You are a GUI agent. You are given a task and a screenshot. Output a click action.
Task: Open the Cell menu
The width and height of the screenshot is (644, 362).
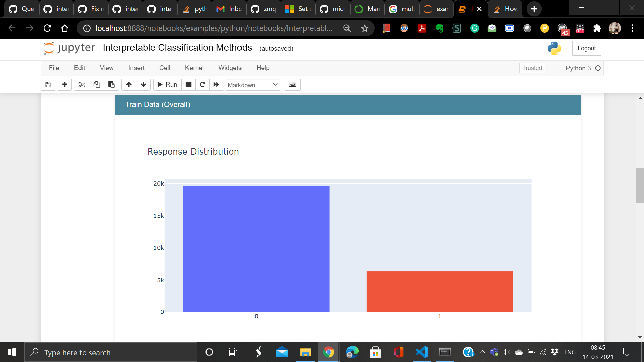pos(165,68)
